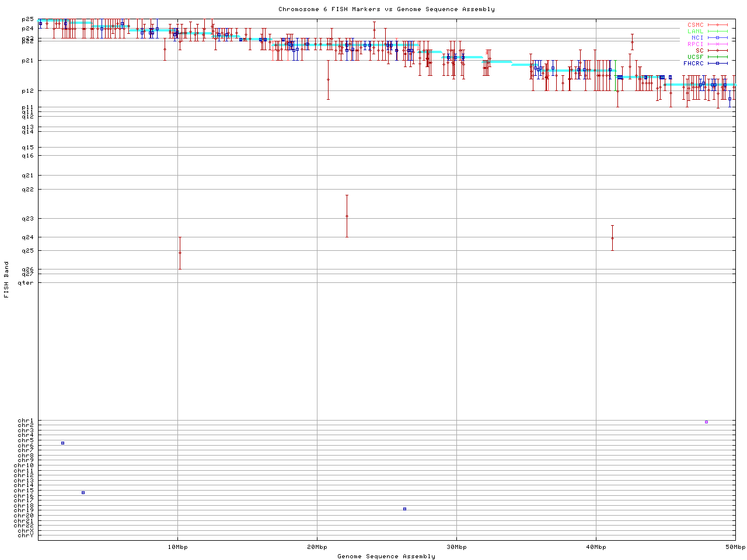Image resolution: width=747 pixels, height=560 pixels.
Task: Click the 20Mbp x-axis tick label
Action: (317, 547)
